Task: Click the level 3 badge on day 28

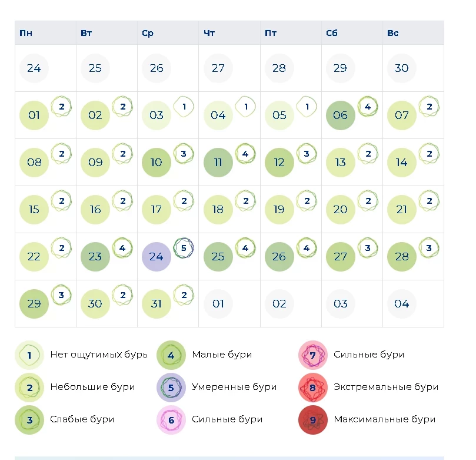Action: tap(429, 248)
